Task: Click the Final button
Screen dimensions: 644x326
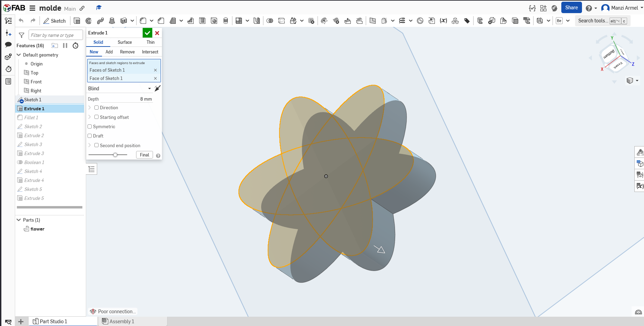Action: coord(144,155)
